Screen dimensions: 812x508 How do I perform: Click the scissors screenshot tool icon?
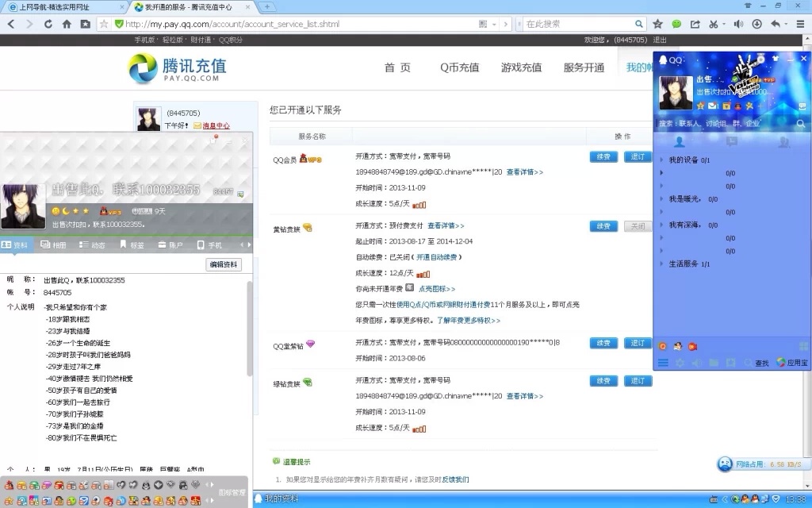coord(714,24)
